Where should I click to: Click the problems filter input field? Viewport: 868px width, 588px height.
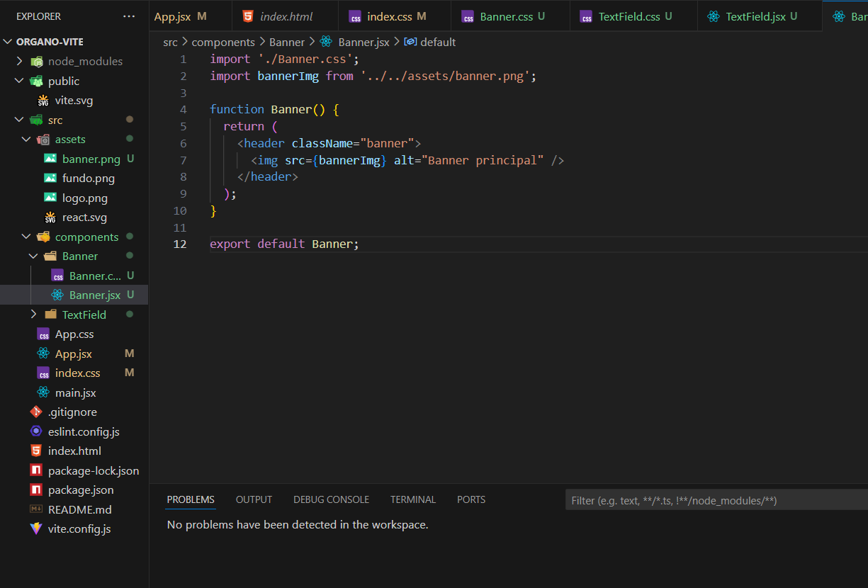tap(716, 500)
